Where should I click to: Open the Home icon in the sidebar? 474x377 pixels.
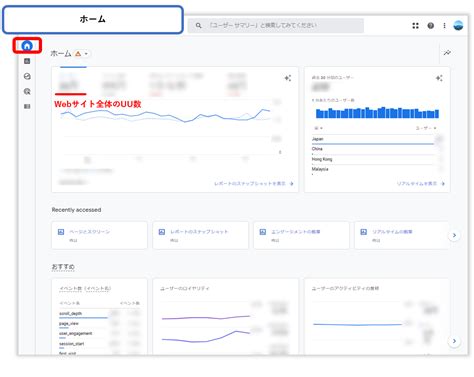click(x=27, y=46)
